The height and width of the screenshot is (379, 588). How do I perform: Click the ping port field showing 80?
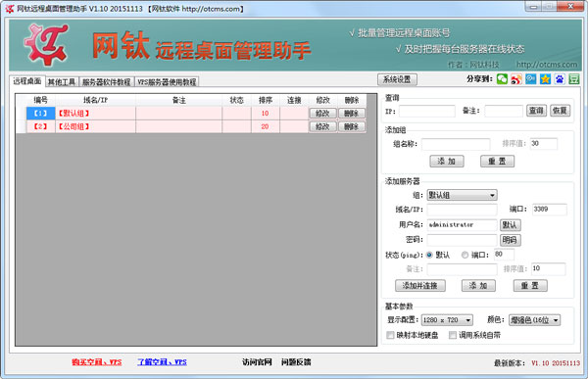point(504,255)
